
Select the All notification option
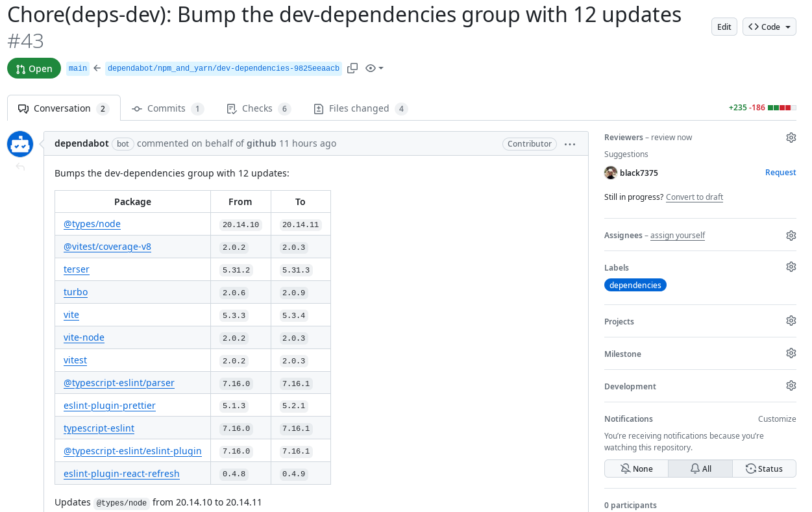pos(700,469)
